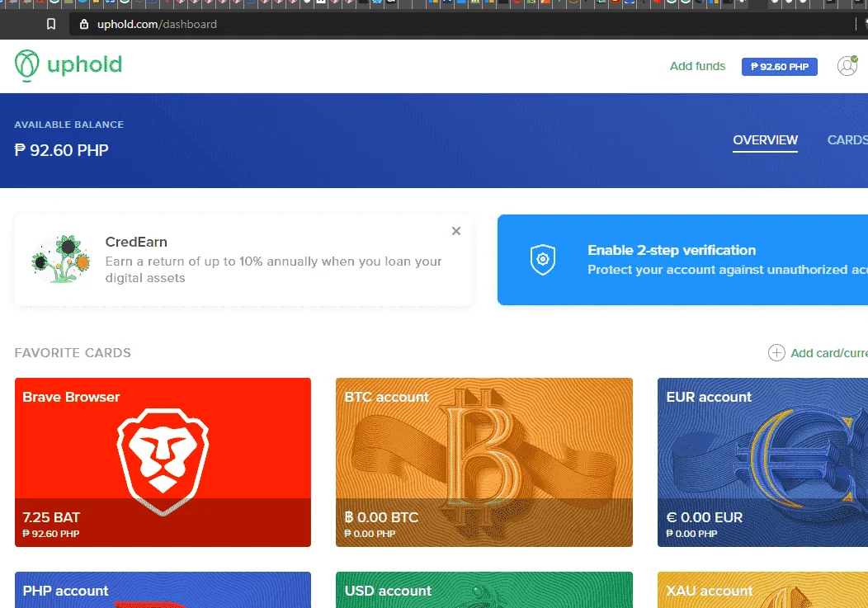Click the ₿ 0.00 BTC balance text

click(x=381, y=517)
